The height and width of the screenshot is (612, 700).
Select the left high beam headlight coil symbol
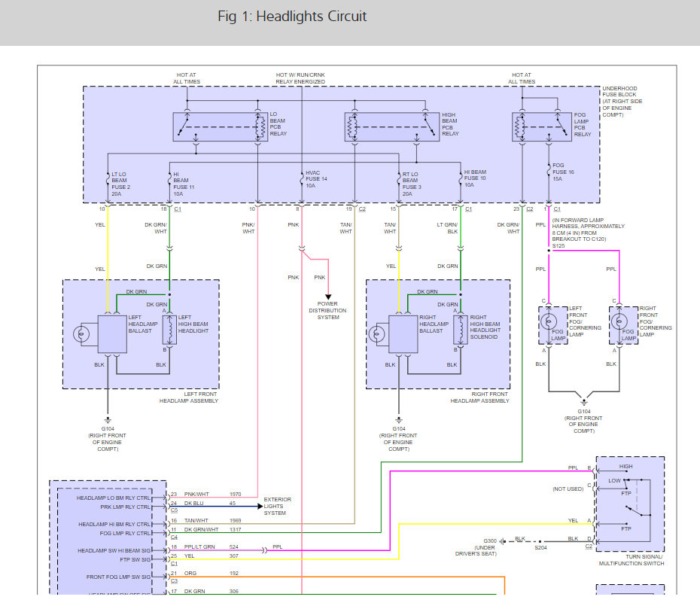click(x=169, y=330)
